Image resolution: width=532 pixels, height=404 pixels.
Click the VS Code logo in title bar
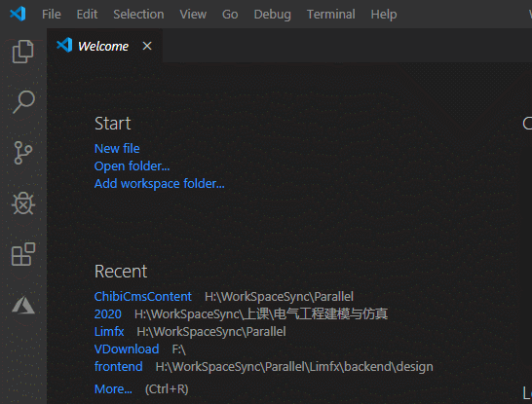tap(18, 14)
